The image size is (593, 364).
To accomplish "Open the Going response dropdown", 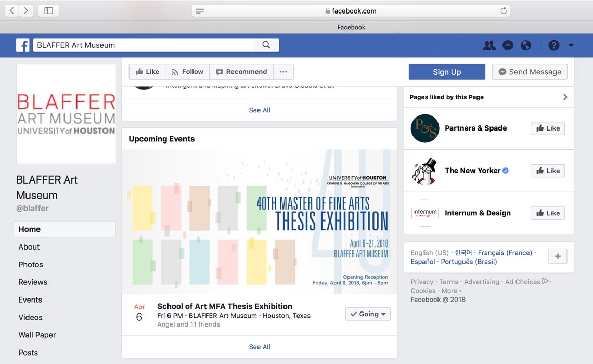I will 368,314.
